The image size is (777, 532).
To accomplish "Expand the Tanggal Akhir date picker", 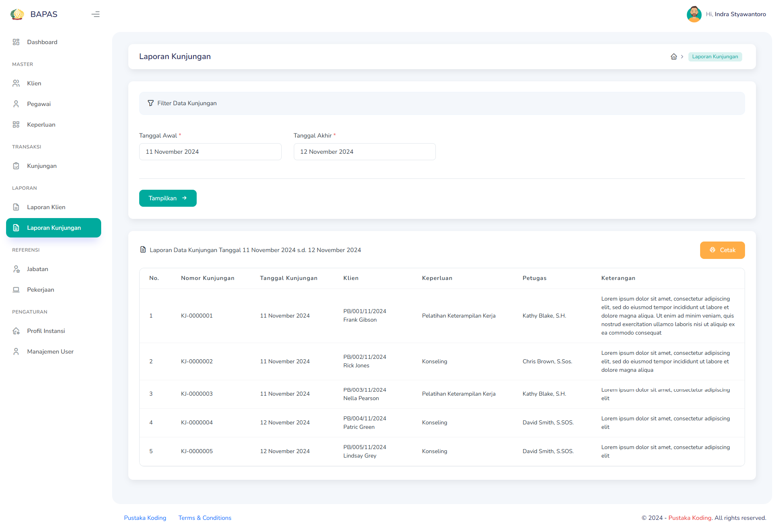I will pyautogui.click(x=364, y=152).
